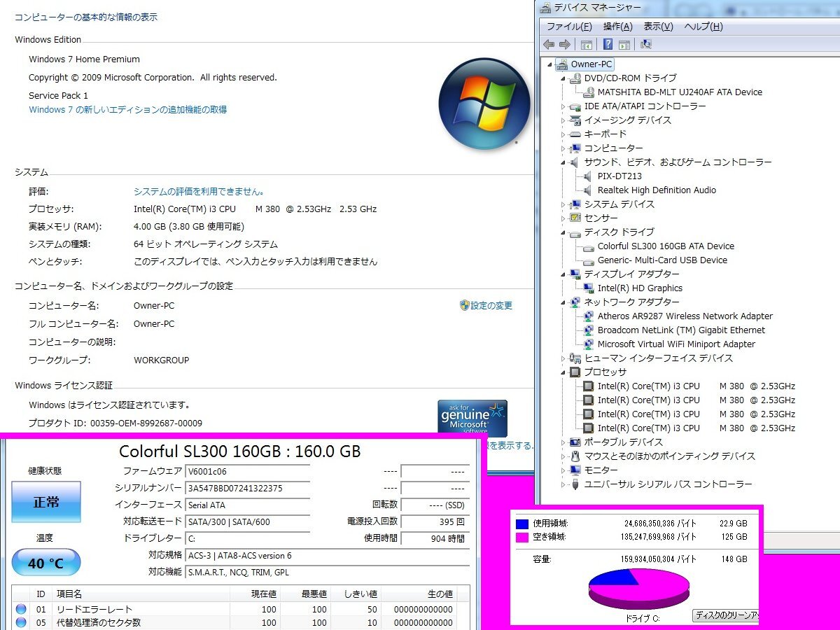Click the blue Help question-mark toolbar icon

(608, 44)
